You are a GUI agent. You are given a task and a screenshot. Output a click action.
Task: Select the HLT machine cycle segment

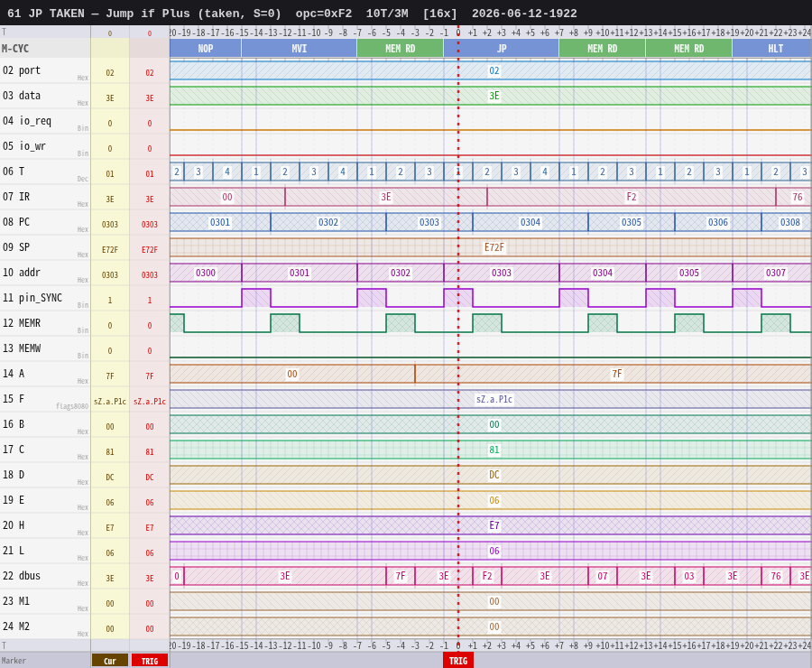point(772,48)
